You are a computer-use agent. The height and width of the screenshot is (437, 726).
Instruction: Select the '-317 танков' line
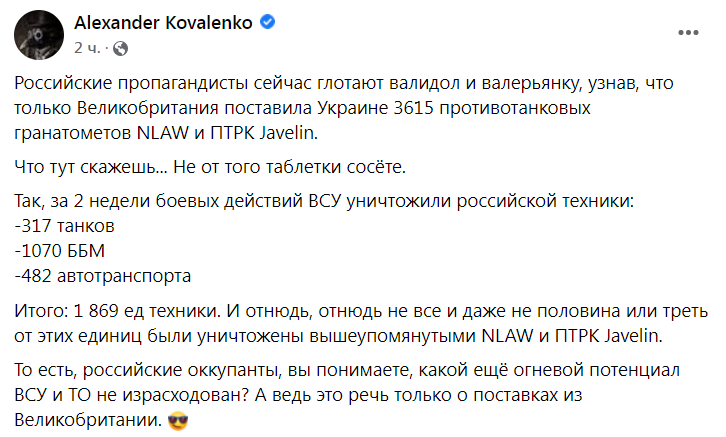64,226
